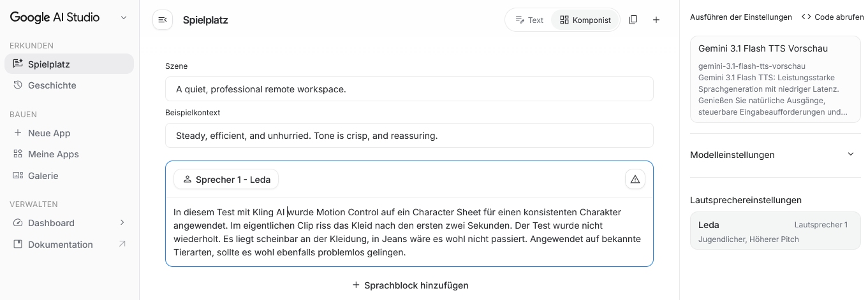This screenshot has height=300, width=868.
Task: Click the plus icon beside Sprachblock hinzufügen
Action: 356,285
